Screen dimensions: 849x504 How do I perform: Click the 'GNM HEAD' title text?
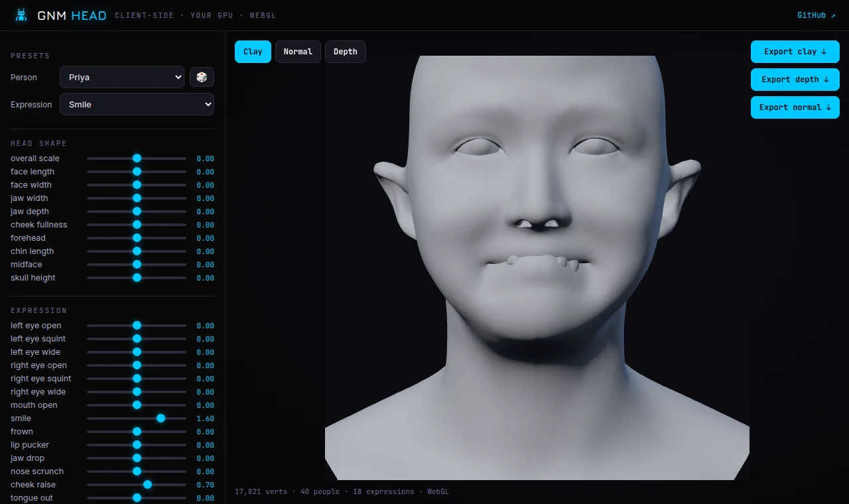tap(72, 15)
